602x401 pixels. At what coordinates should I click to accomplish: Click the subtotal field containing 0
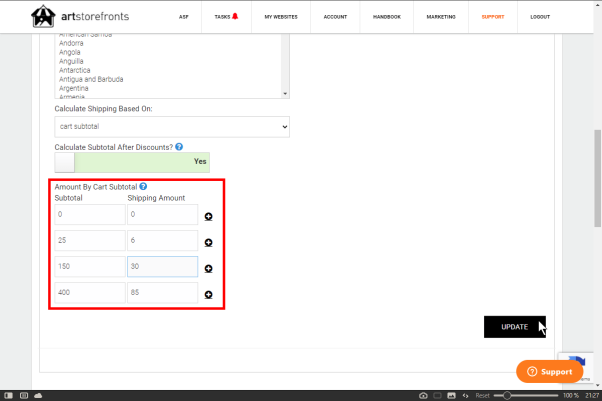(x=90, y=214)
